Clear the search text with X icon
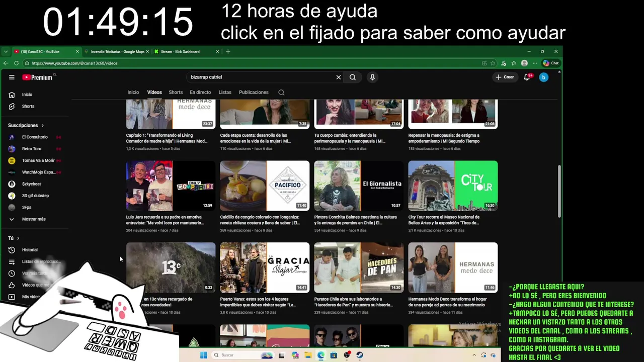The height and width of the screenshot is (362, 644). click(339, 77)
